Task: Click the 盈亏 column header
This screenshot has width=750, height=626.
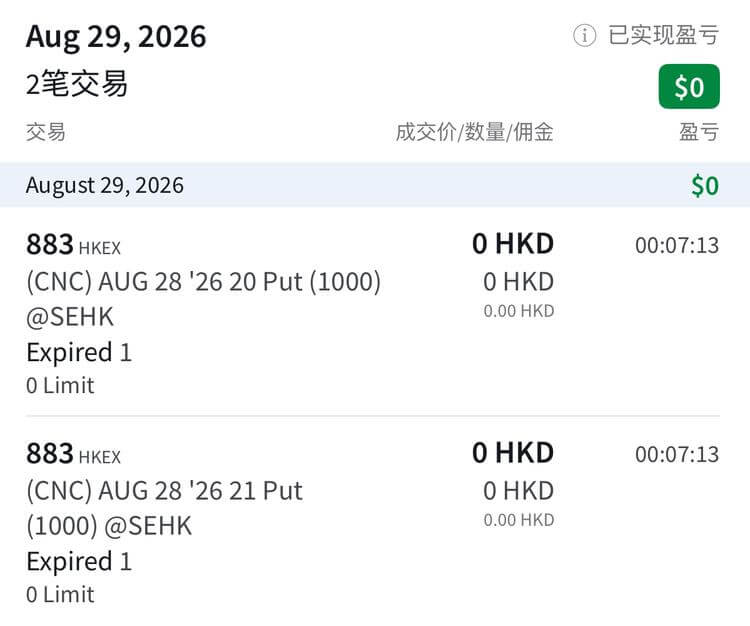Action: pyautogui.click(x=699, y=132)
